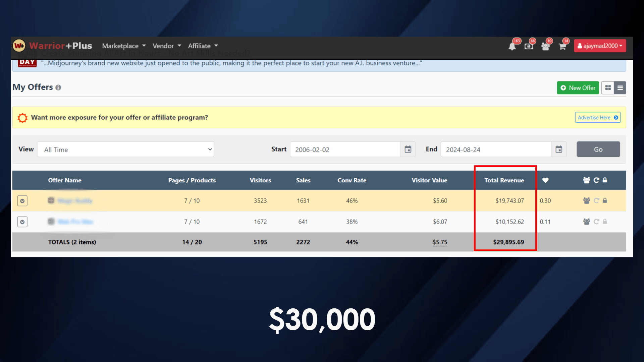Click the refresh icon in table header
644x362 pixels.
[596, 180]
